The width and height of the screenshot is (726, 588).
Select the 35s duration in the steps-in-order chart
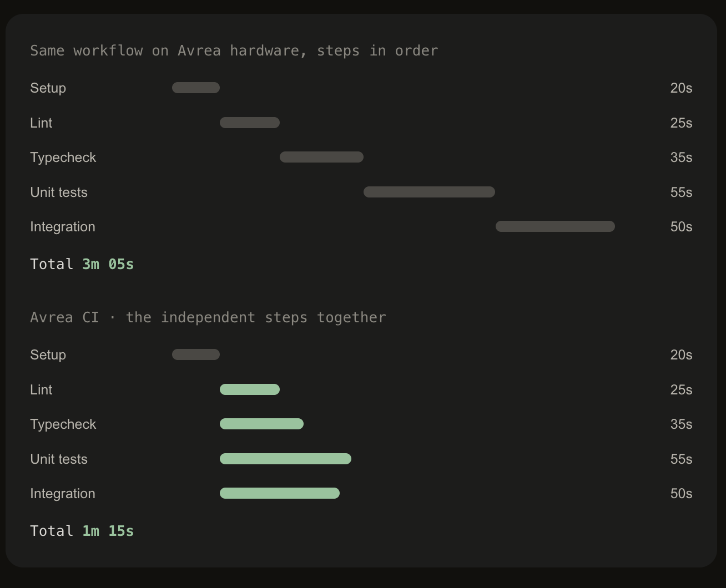point(681,158)
